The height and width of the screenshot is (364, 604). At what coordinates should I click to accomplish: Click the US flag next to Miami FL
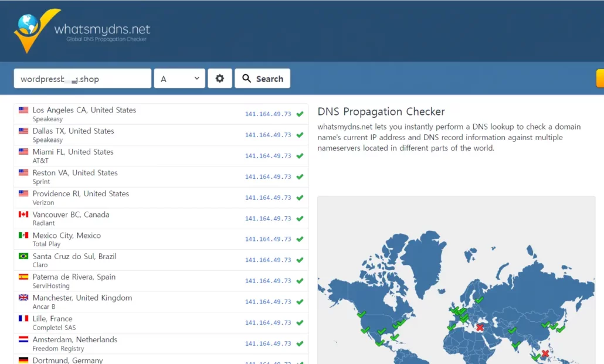click(23, 151)
